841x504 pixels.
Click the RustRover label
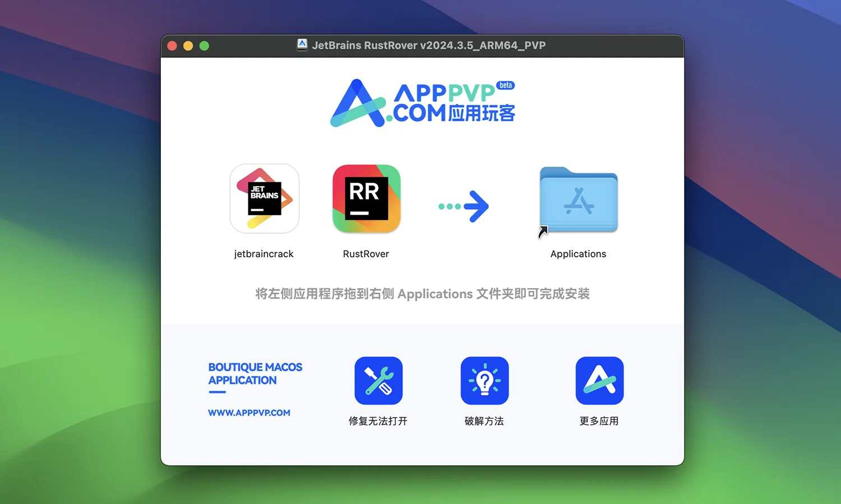(366, 254)
